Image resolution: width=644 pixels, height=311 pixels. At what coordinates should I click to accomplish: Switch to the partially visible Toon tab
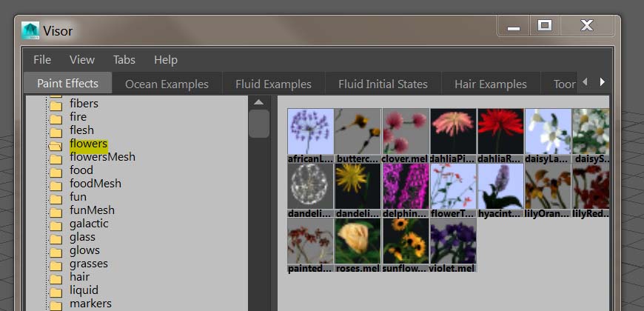559,84
